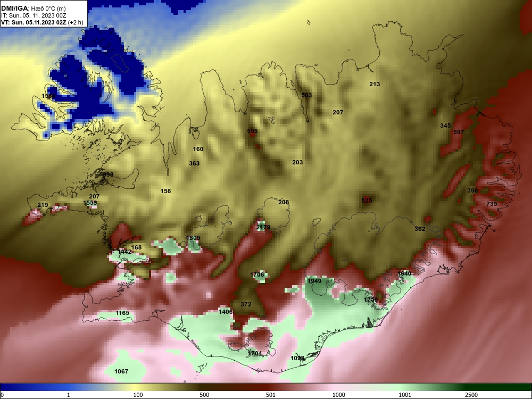Click the map value 363

point(194,163)
